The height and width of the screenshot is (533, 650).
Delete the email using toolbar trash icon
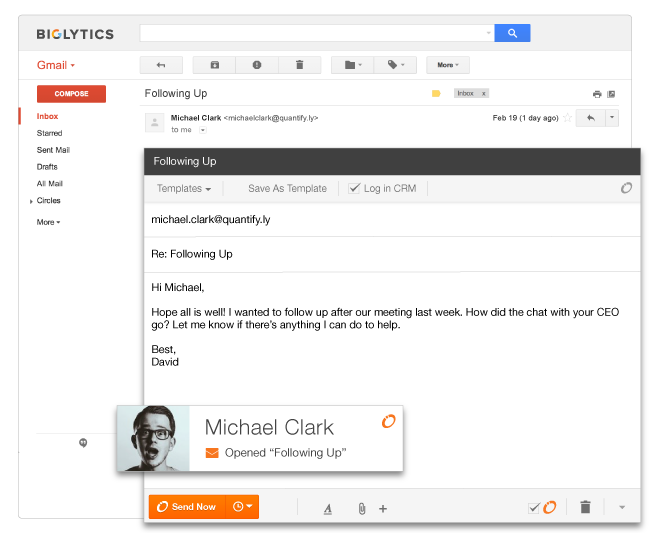tap(300, 65)
